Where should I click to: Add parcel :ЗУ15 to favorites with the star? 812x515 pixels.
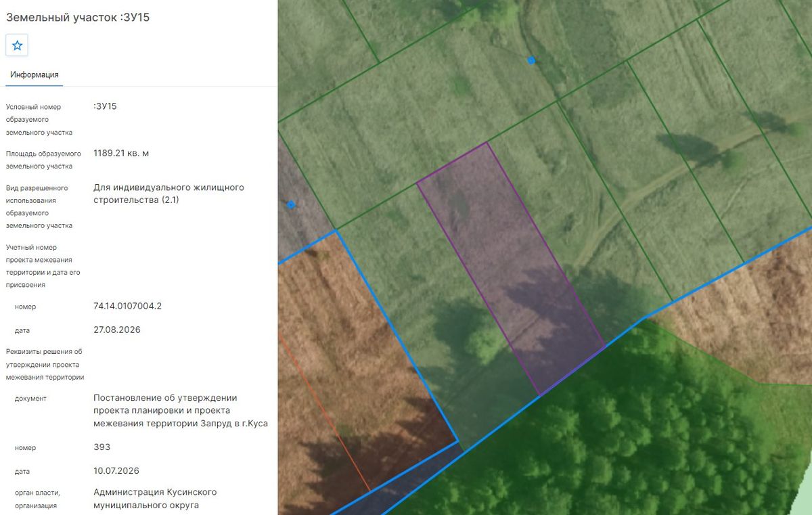[17, 45]
